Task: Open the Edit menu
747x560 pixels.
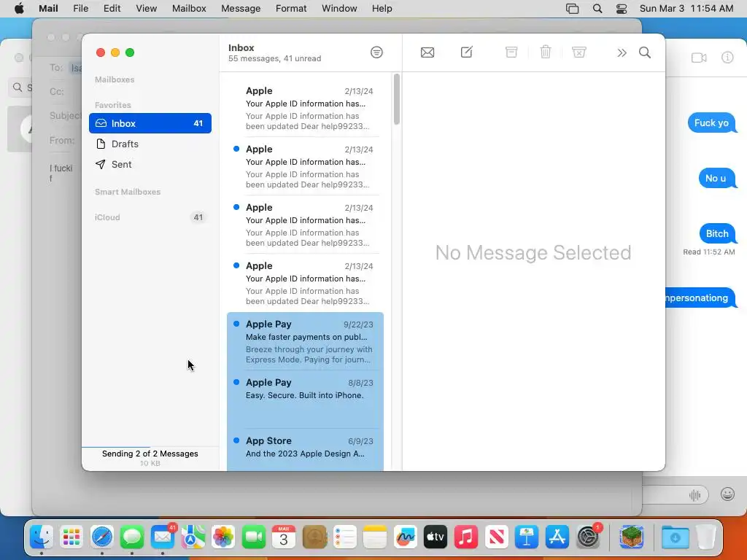Action: click(x=112, y=9)
